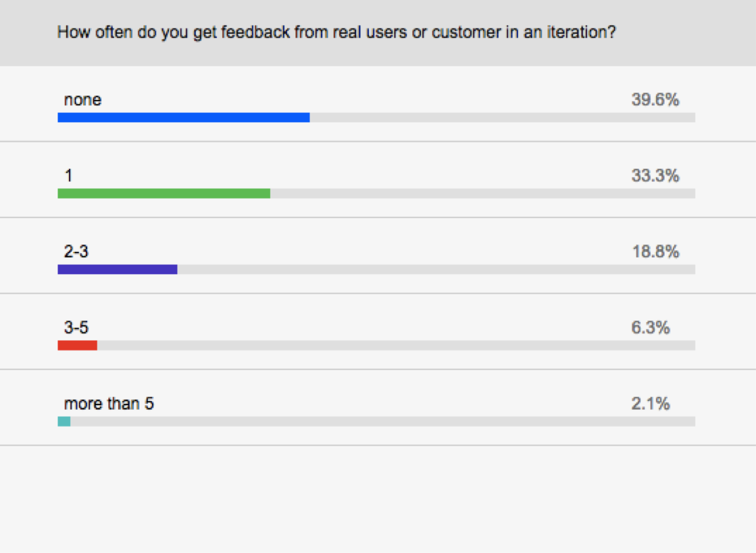756x553 pixels.
Task: Click the gray track of the '3-5' bar
Action: coord(396,346)
